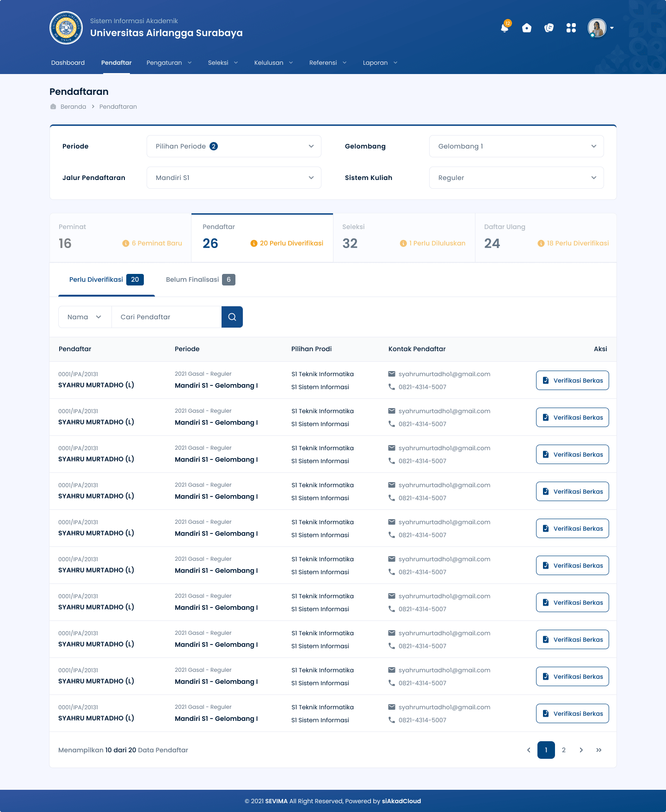Click info icon beside 18 Perlu Diverifikasi
Viewport: 666px width, 812px height.
click(x=541, y=243)
